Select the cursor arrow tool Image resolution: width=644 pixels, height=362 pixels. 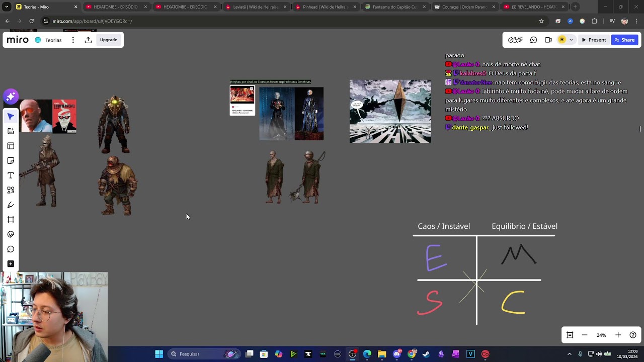pos(11,116)
